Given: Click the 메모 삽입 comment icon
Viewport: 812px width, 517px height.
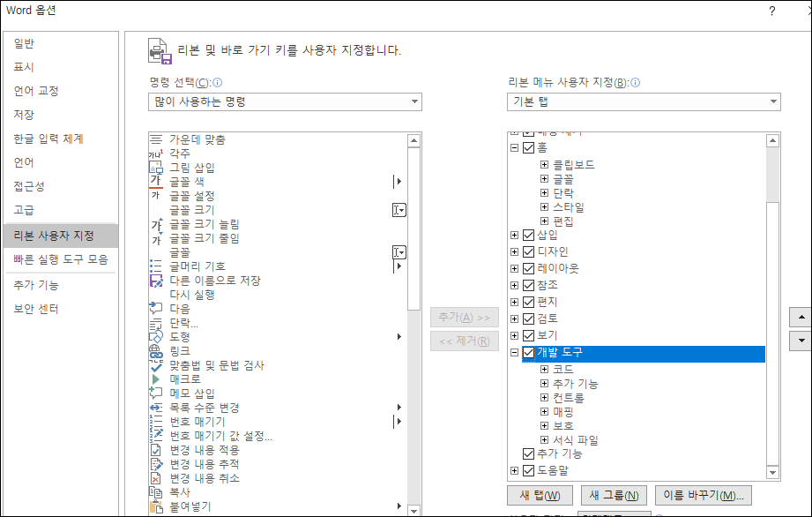Looking at the screenshot, I should 156,393.
